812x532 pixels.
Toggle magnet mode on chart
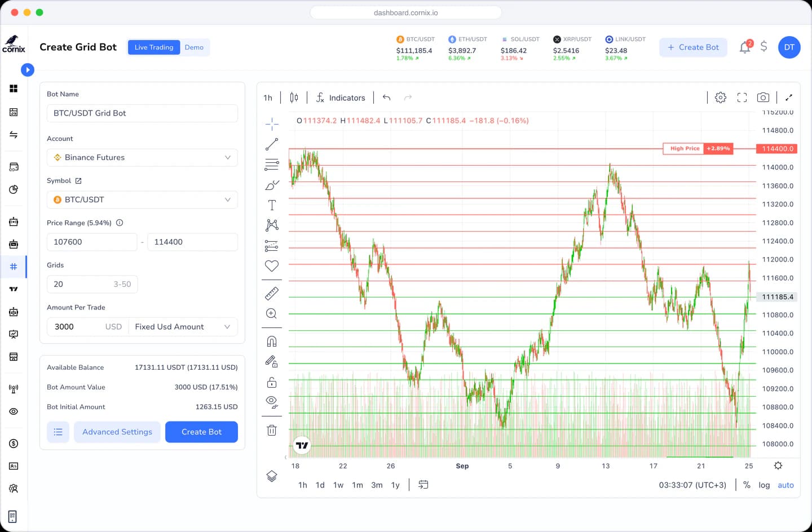coord(272,341)
